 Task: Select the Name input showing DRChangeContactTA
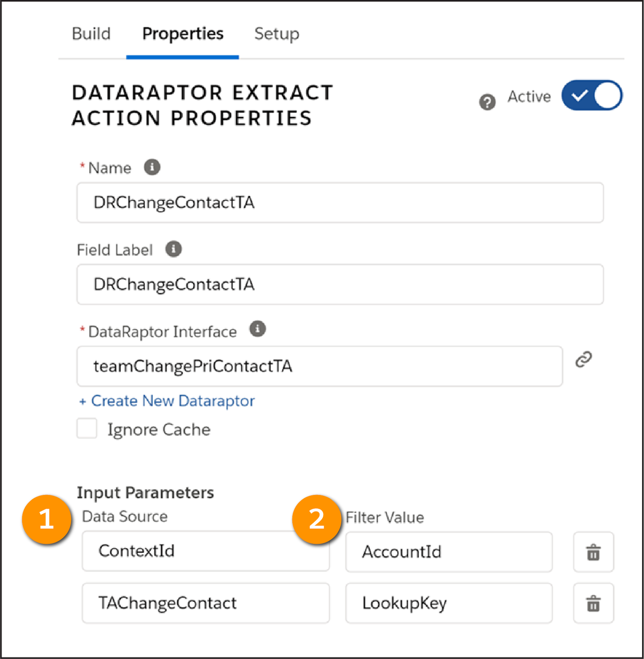click(339, 202)
